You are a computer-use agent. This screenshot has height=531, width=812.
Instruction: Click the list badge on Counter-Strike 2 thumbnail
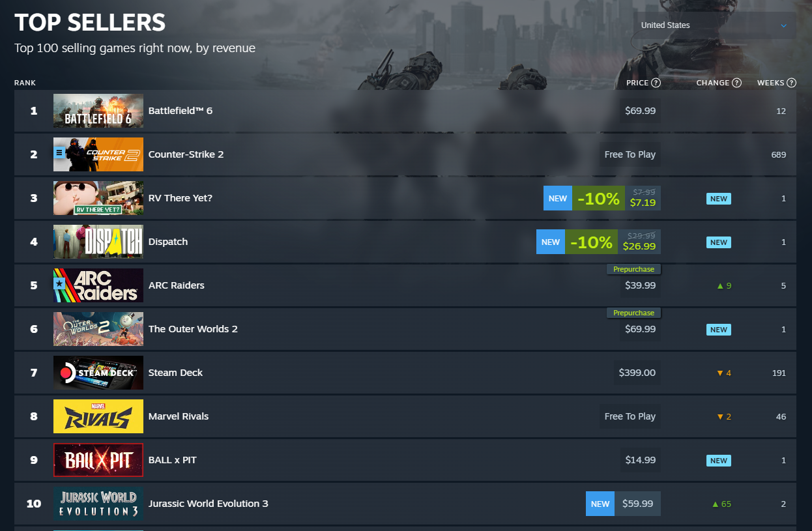59,153
